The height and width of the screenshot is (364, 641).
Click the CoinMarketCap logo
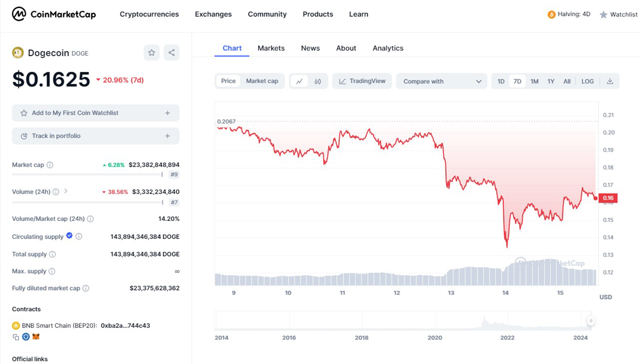coord(54,14)
